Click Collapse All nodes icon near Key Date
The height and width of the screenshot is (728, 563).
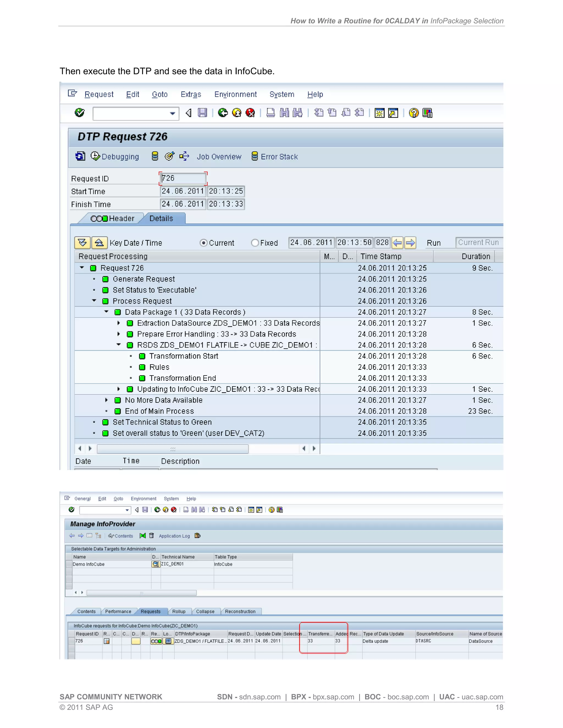(x=100, y=243)
